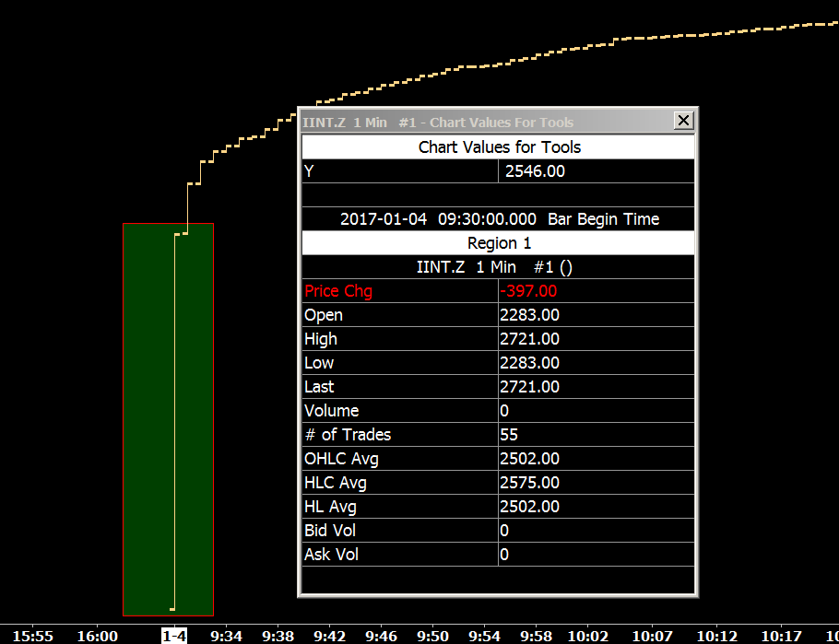Click the 9:42 label on time axis
Image resolution: width=839 pixels, height=644 pixels.
click(x=330, y=637)
